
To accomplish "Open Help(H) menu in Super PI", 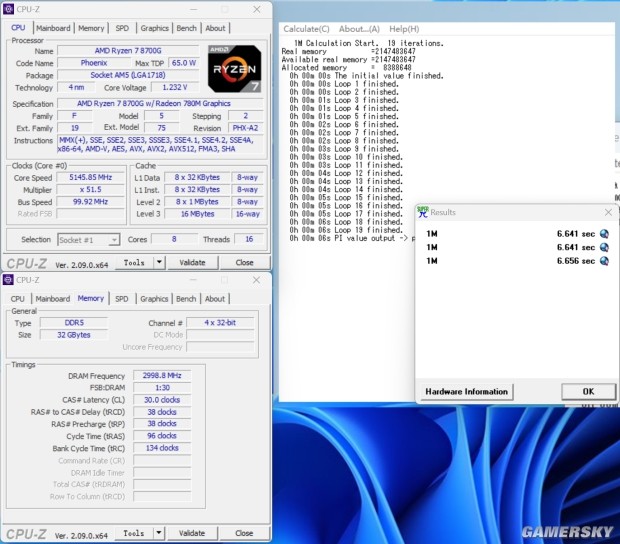I will [x=404, y=29].
